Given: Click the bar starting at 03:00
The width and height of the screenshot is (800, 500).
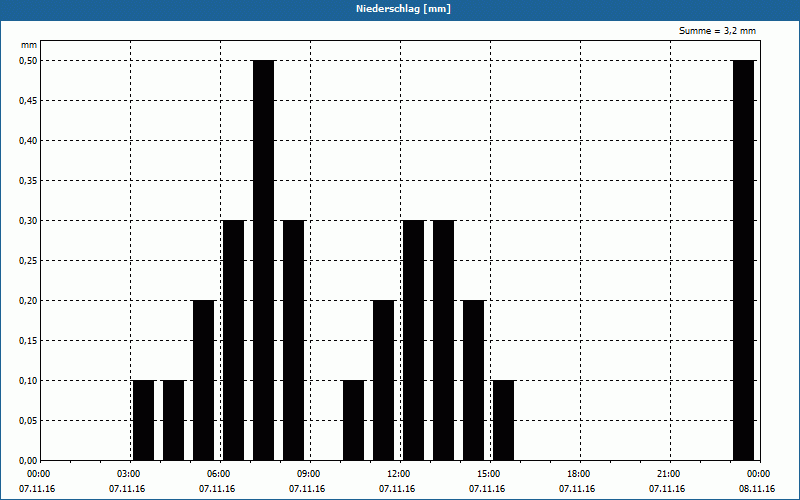Looking at the screenshot, I should [143, 420].
